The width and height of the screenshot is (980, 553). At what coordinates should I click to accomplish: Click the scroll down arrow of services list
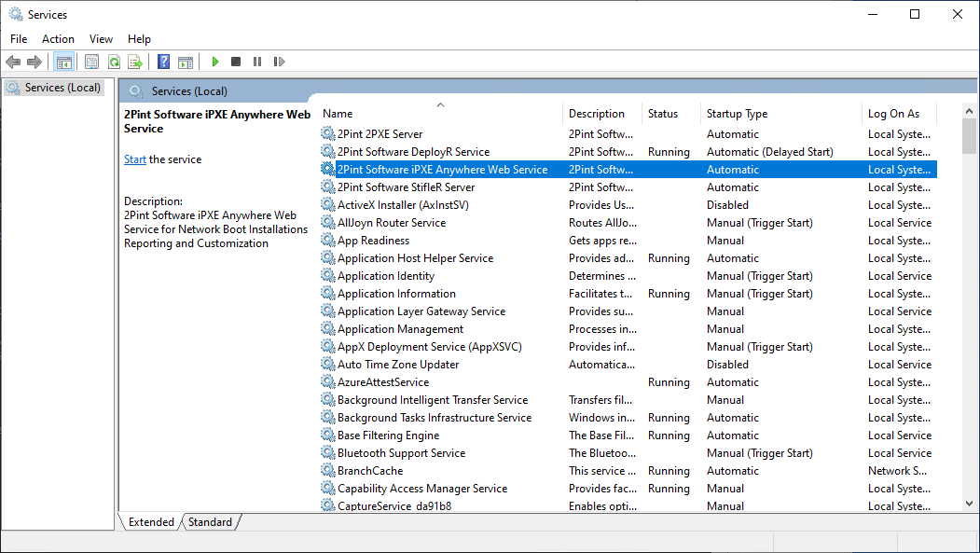[970, 504]
